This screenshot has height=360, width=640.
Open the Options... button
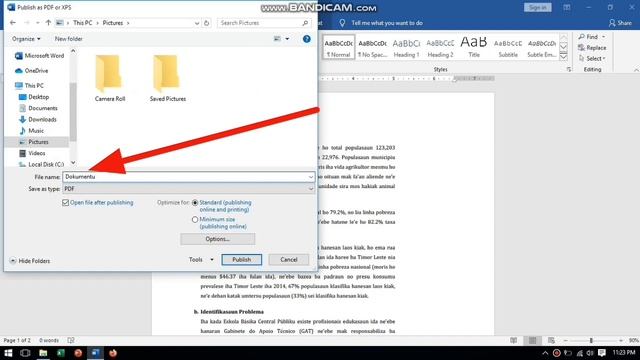218,239
